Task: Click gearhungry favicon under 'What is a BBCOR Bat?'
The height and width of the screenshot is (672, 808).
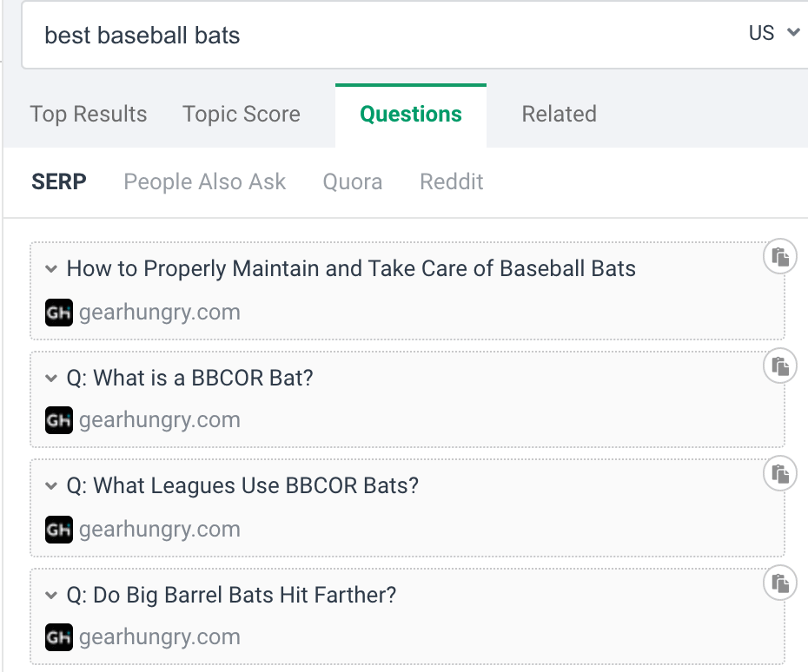Action: pos(58,420)
